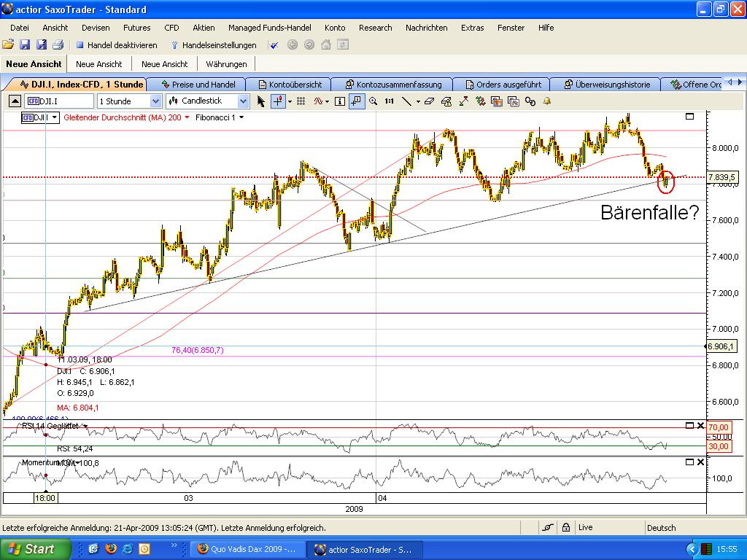Toggle the chart grid display
The height and width of the screenshot is (560, 747).
[x=300, y=101]
